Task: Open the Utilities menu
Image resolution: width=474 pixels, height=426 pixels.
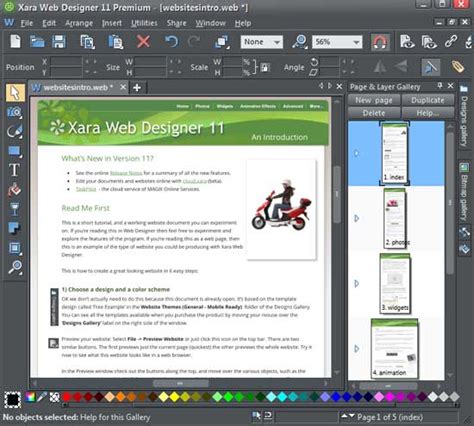Action: (x=144, y=23)
